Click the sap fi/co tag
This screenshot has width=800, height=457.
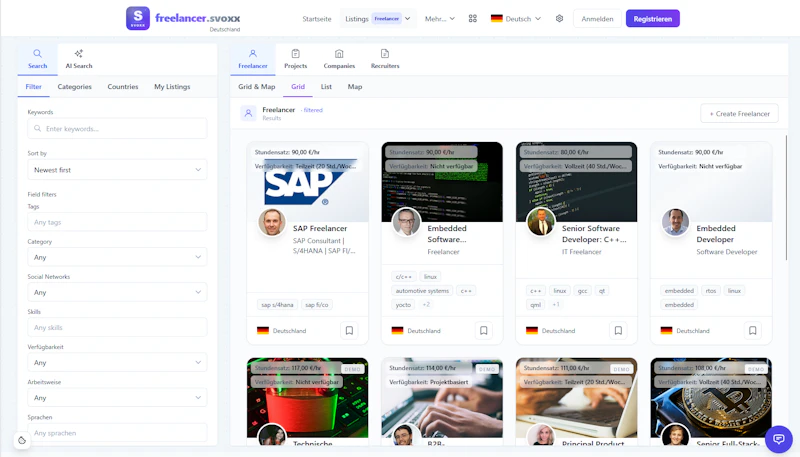317,305
